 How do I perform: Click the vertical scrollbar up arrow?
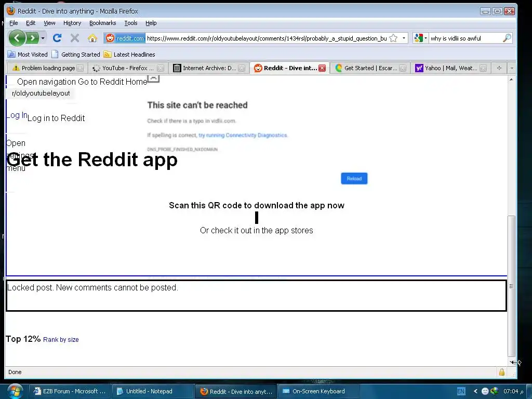coord(511,79)
